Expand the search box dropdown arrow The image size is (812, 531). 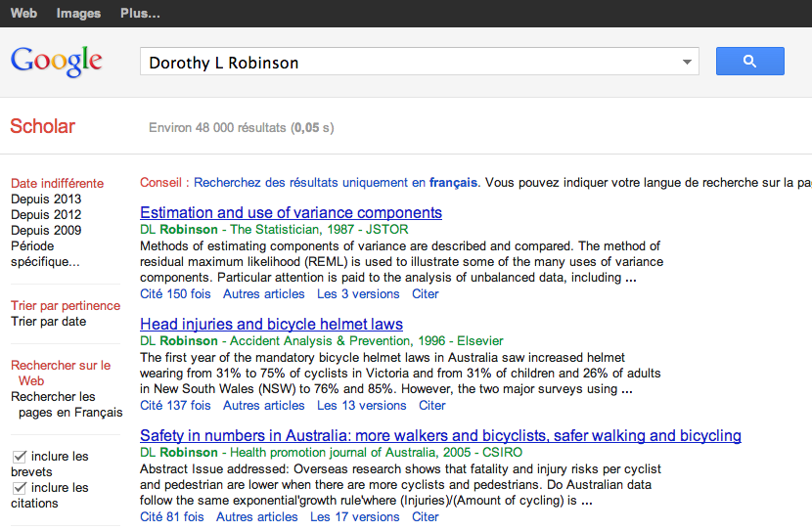pyautogui.click(x=687, y=63)
